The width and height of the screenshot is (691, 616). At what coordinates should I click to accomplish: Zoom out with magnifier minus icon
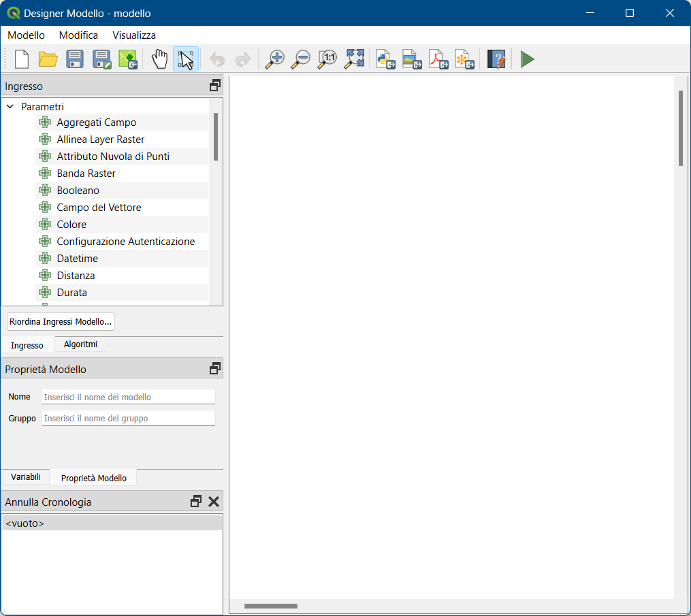[301, 59]
